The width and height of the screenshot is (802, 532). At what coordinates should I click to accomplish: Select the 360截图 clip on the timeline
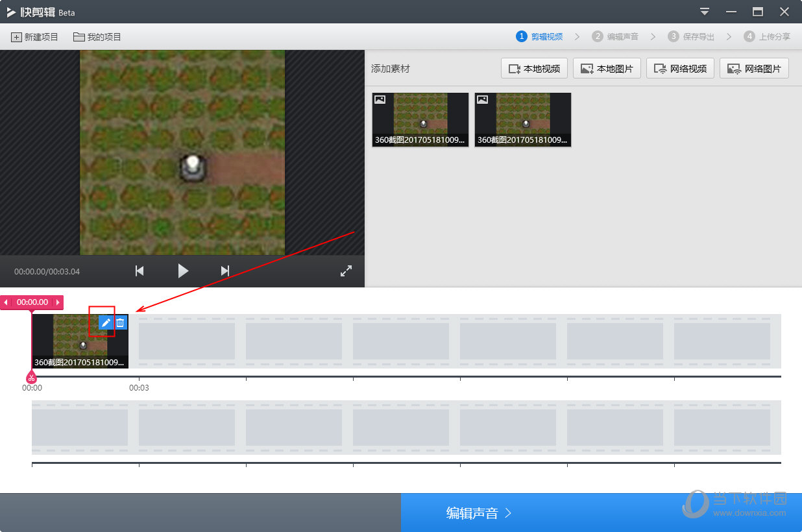pyautogui.click(x=80, y=341)
